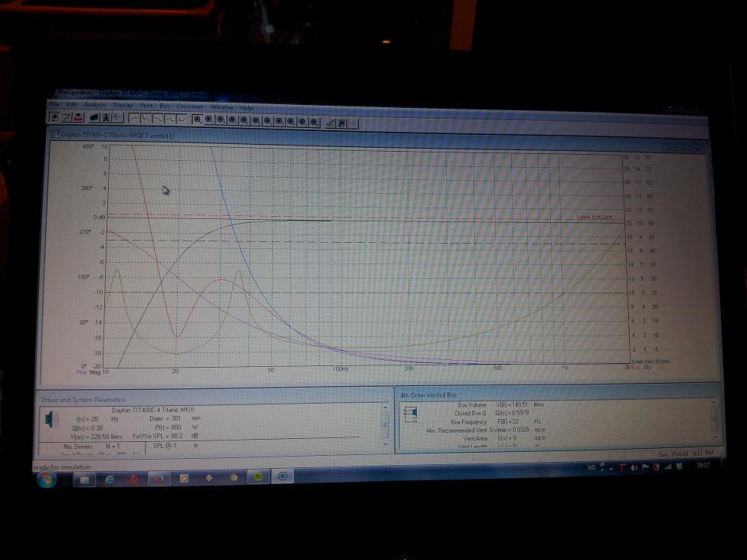Open the Display menu
Image resolution: width=747 pixels, height=560 pixels.
tap(123, 105)
